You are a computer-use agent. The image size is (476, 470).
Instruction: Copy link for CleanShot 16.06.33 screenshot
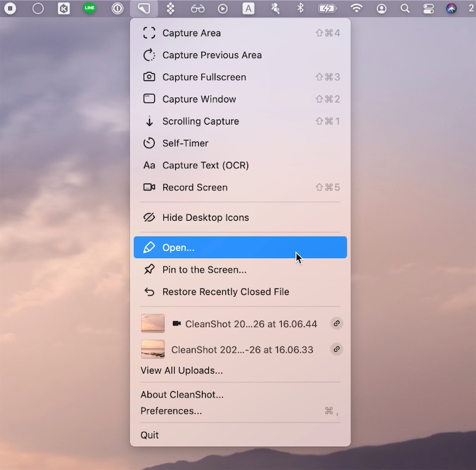point(336,349)
